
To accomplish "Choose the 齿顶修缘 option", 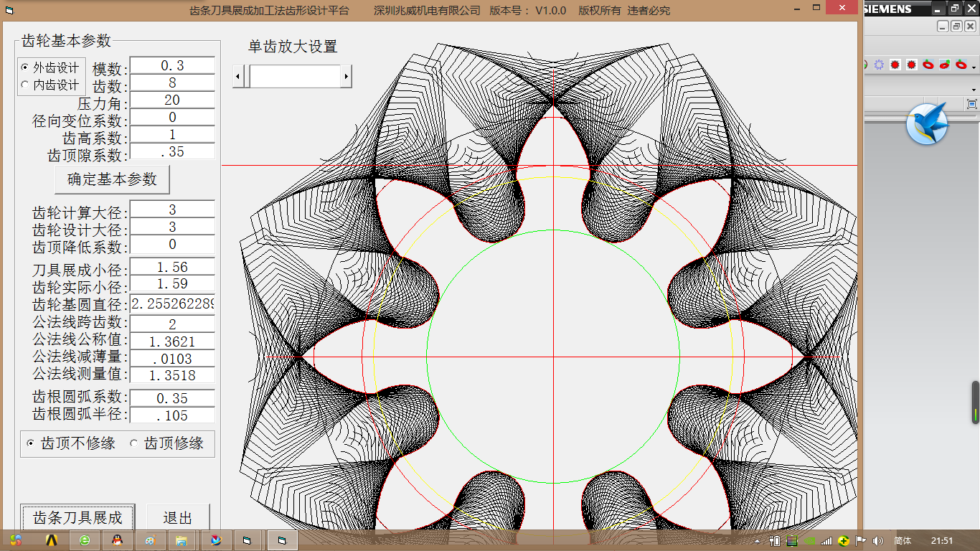I will coord(166,443).
